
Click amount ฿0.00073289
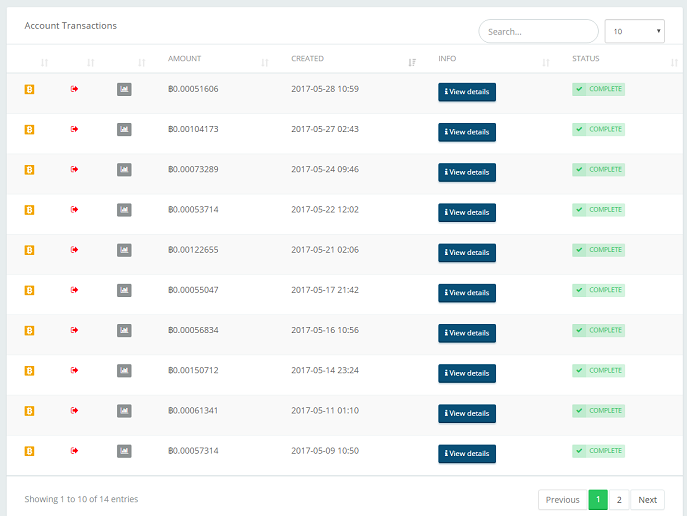[193, 169]
